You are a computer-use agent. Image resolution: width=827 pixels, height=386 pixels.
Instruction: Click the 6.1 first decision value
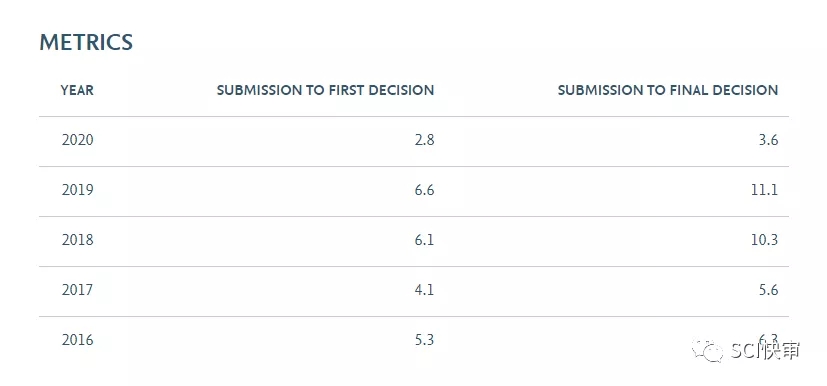(x=425, y=240)
